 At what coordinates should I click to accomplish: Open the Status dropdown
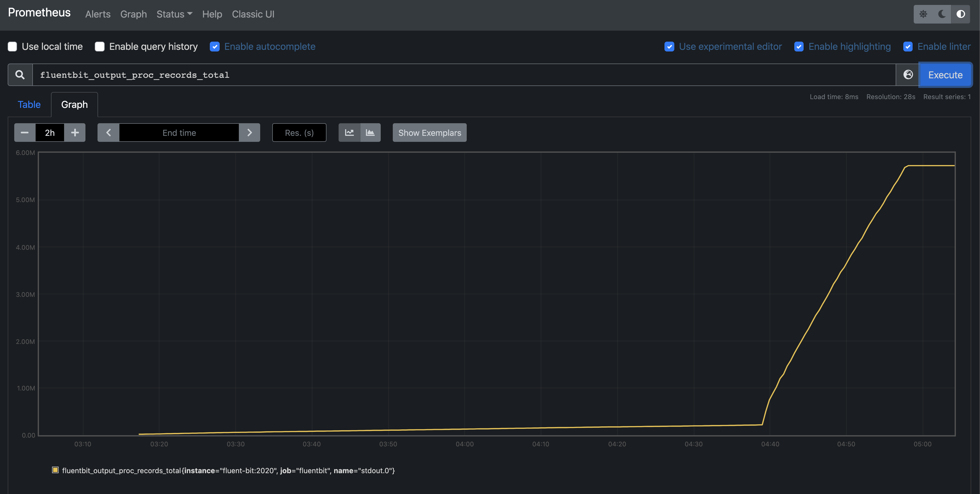(x=174, y=14)
